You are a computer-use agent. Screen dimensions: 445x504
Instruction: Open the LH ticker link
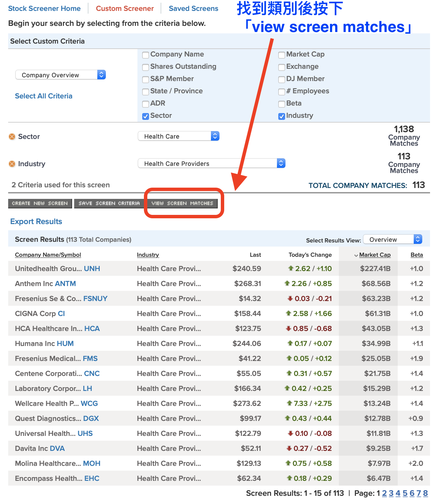coord(87,389)
